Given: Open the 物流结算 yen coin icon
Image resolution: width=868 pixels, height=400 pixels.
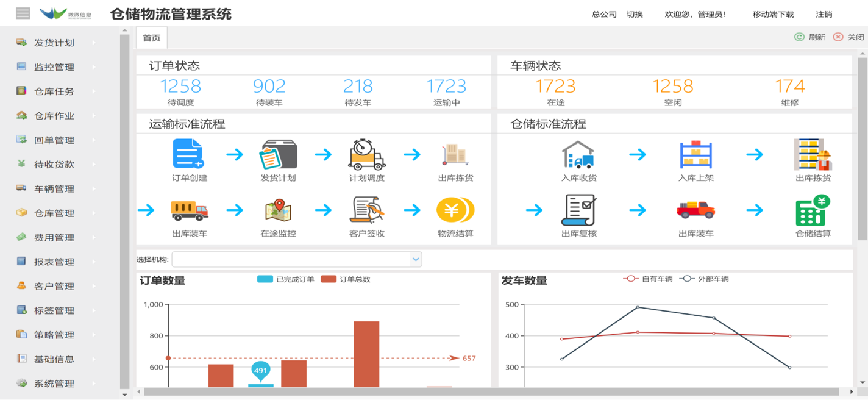Looking at the screenshot, I should pyautogui.click(x=455, y=210).
